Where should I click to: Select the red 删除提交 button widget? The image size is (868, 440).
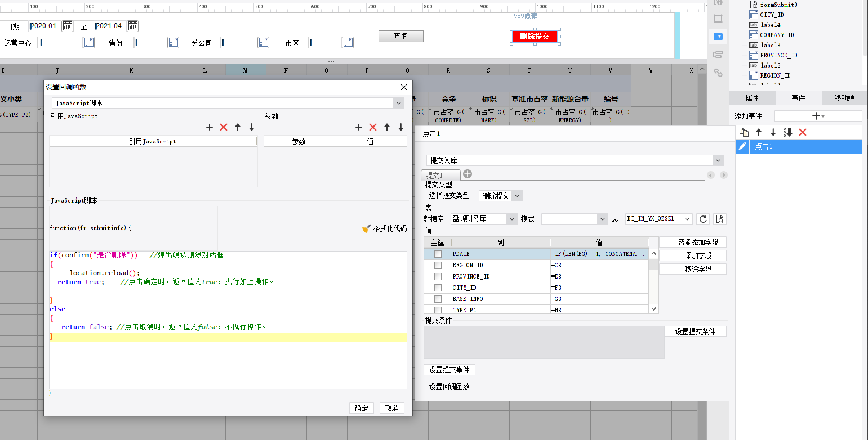tap(535, 36)
